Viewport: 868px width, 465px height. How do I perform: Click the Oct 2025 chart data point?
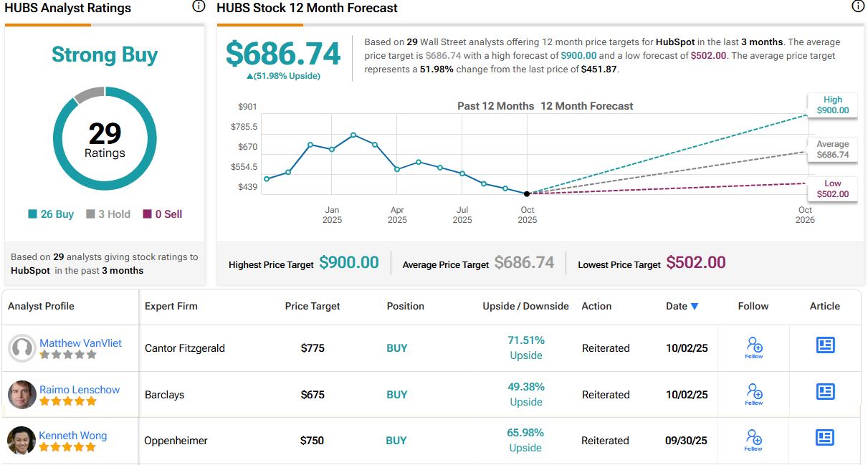pos(527,193)
